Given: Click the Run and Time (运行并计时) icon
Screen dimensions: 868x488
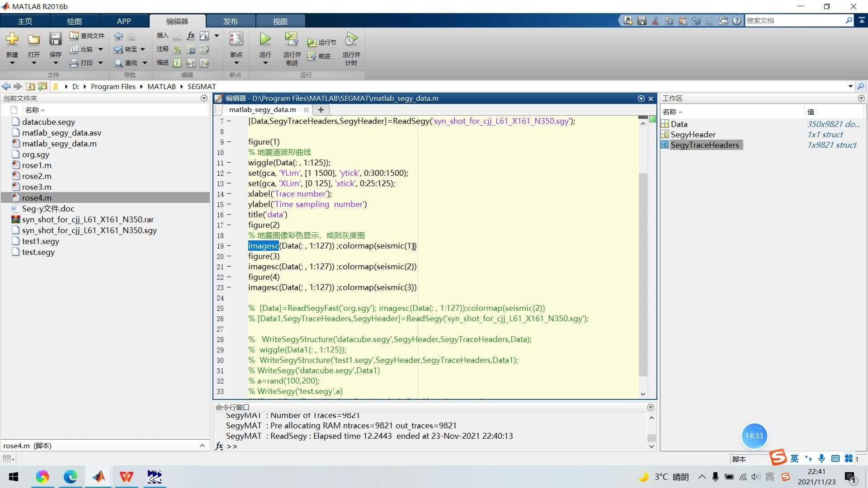Looking at the screenshot, I should click(x=351, y=40).
